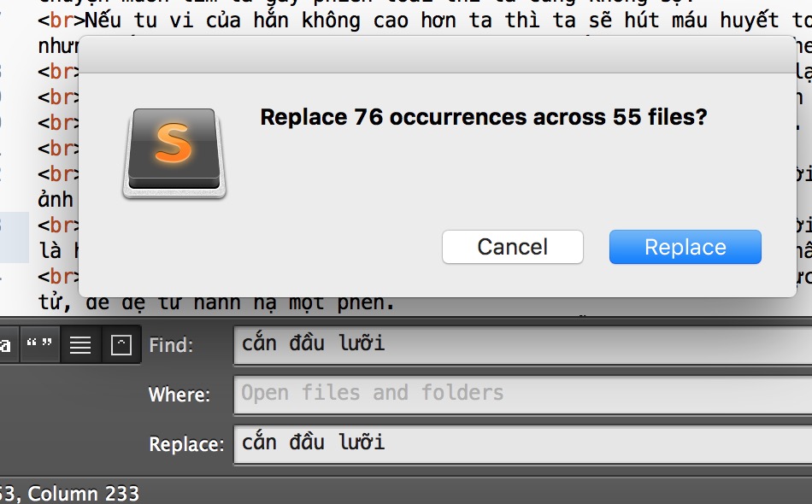Toggle the case sensitive option
The height and width of the screenshot is (504, 812).
tap(5, 345)
